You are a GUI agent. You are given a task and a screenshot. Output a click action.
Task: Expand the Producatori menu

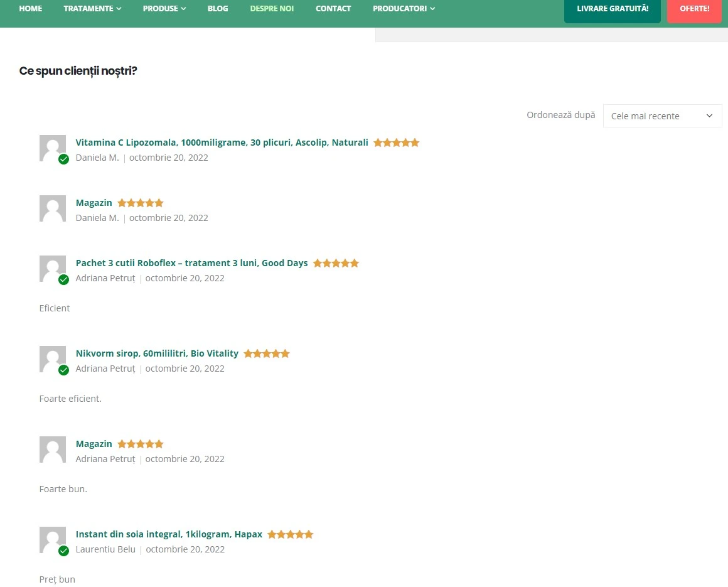click(404, 9)
